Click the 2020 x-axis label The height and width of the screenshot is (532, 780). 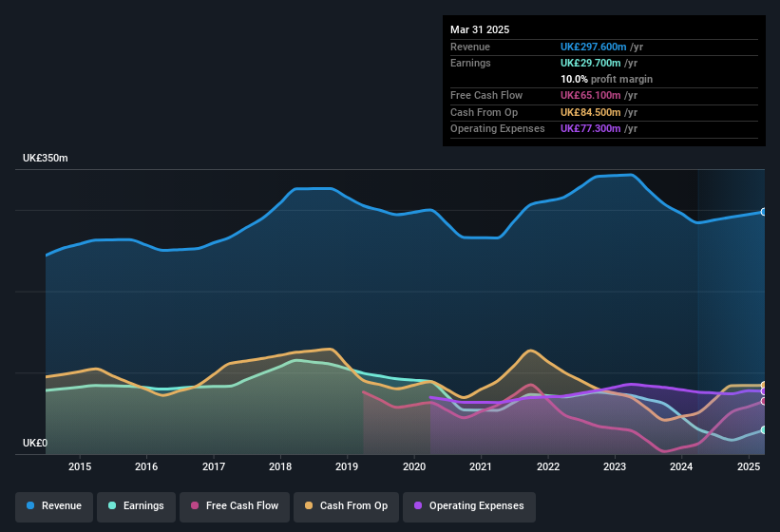pos(414,466)
